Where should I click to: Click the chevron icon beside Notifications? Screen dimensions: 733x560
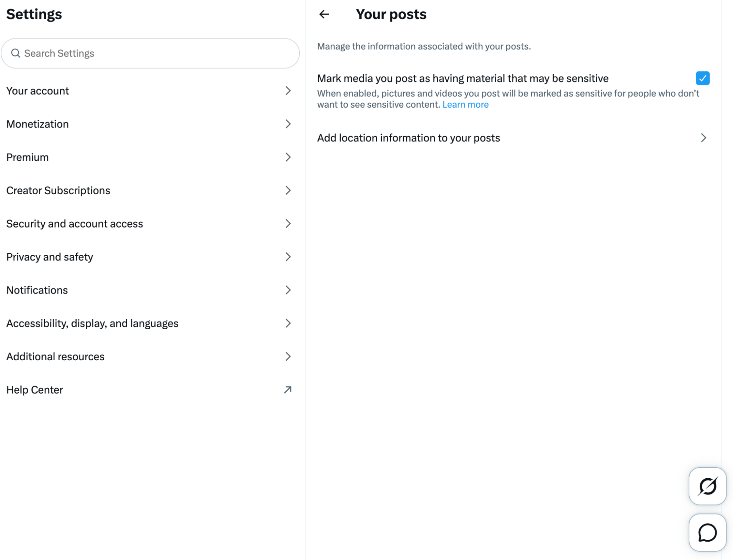(288, 290)
